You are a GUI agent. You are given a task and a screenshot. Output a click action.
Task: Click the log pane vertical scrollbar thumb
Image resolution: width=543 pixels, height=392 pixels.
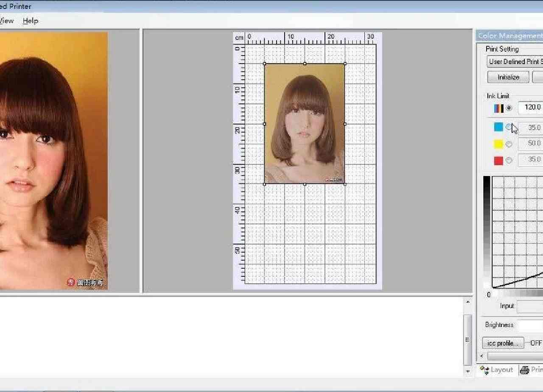(468, 339)
